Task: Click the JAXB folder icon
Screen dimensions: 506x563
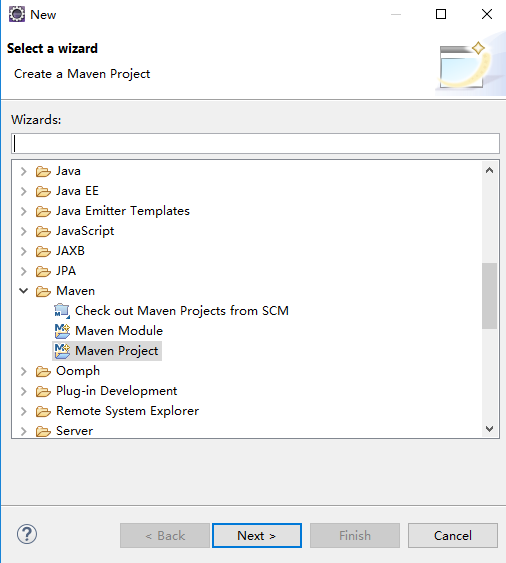Action: click(43, 251)
